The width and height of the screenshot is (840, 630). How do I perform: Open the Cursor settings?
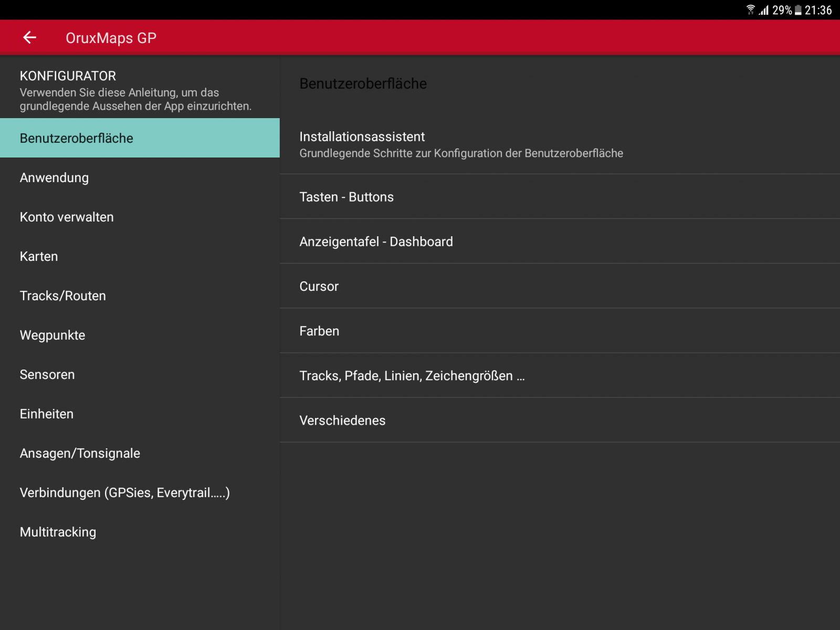[x=560, y=286]
